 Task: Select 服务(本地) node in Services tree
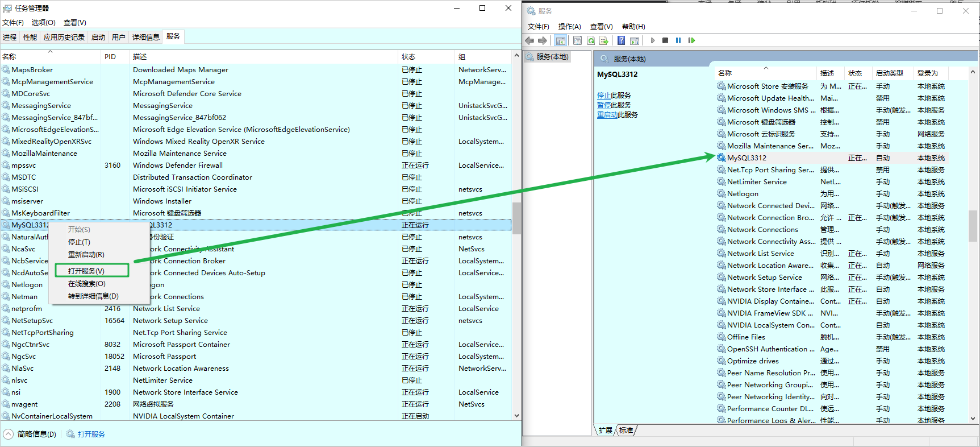click(548, 57)
